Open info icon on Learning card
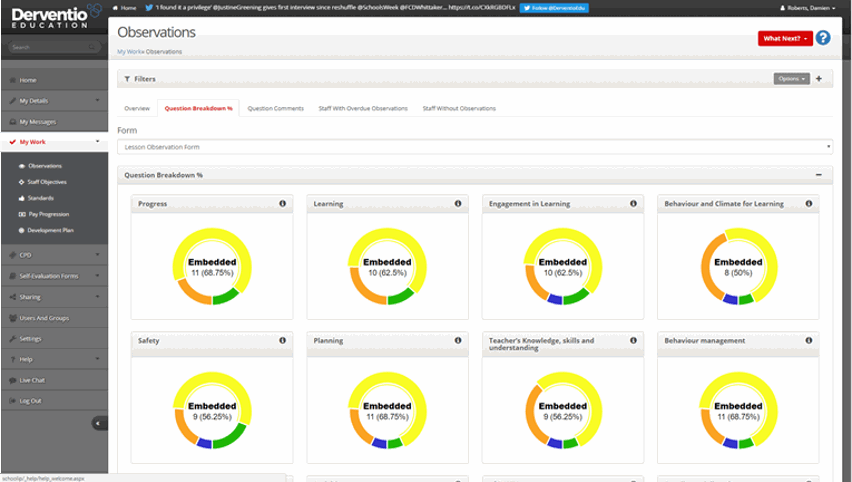The image size is (852, 482). click(458, 203)
